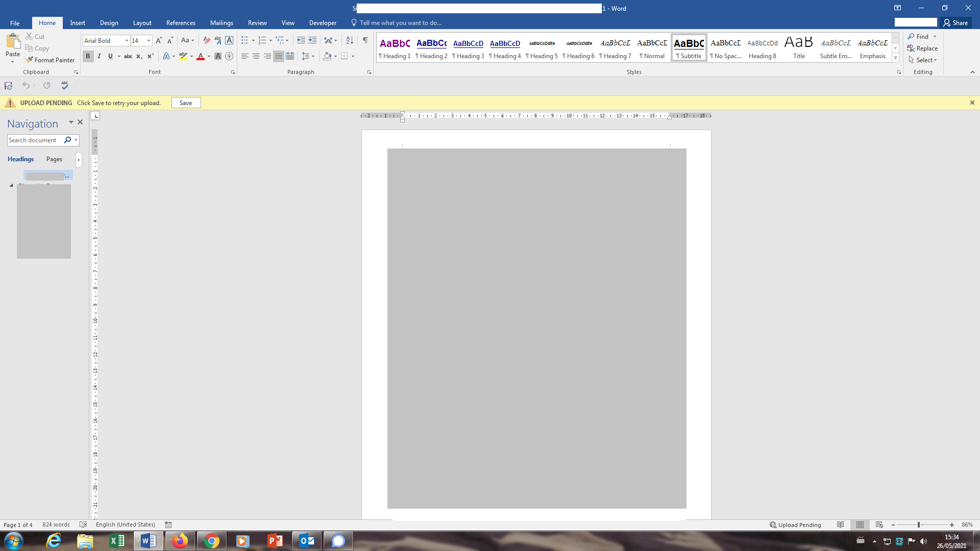Open the References tab
Screen dimensions: 980x551
point(181,23)
